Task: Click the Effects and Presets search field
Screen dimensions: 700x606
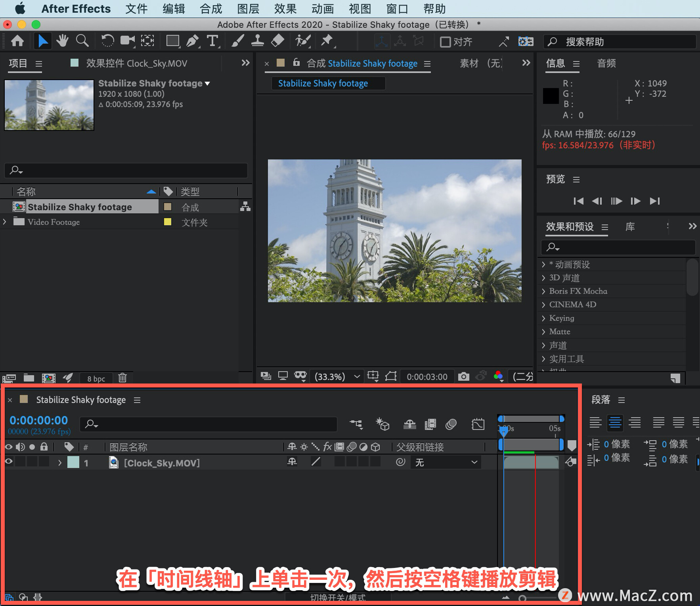Action: click(x=618, y=247)
